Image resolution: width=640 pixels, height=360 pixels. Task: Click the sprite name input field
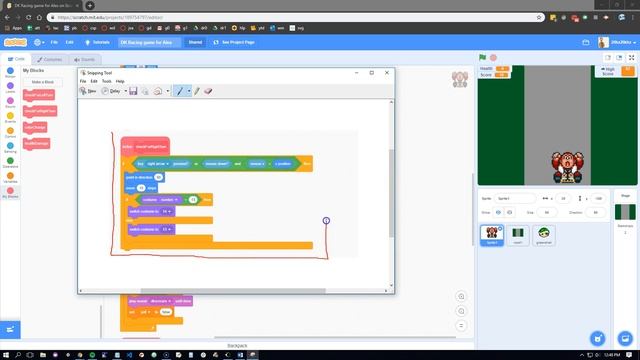tap(515, 198)
